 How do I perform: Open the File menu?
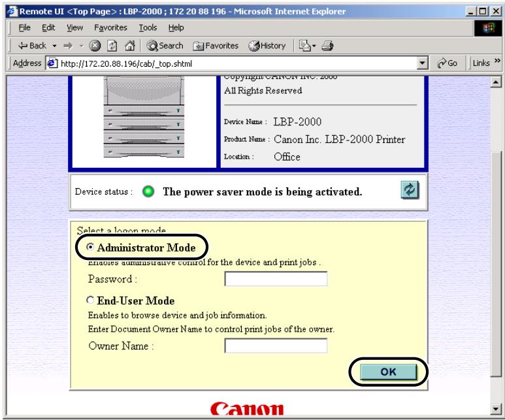click(24, 27)
